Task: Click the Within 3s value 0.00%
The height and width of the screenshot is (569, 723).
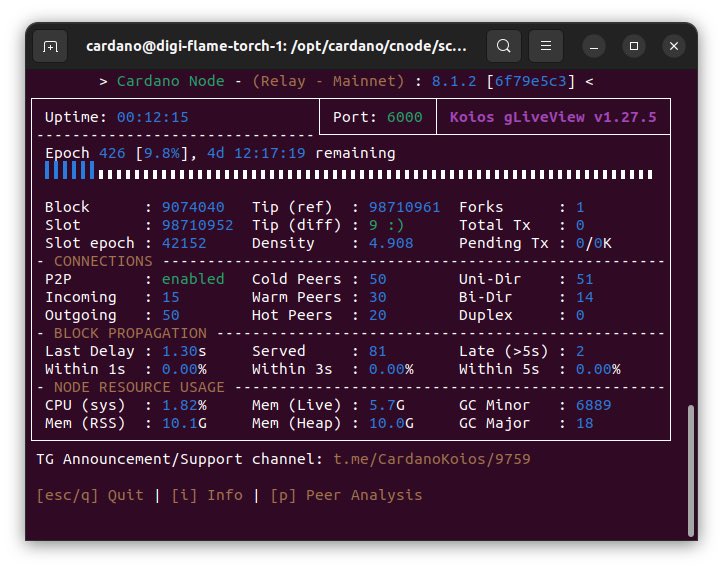Action: point(391,369)
